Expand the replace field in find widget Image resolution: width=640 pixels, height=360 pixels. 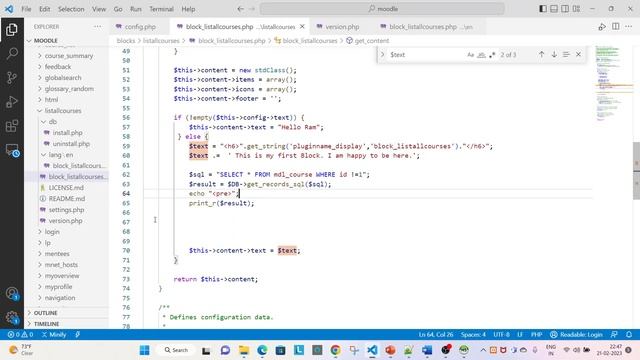click(x=382, y=54)
